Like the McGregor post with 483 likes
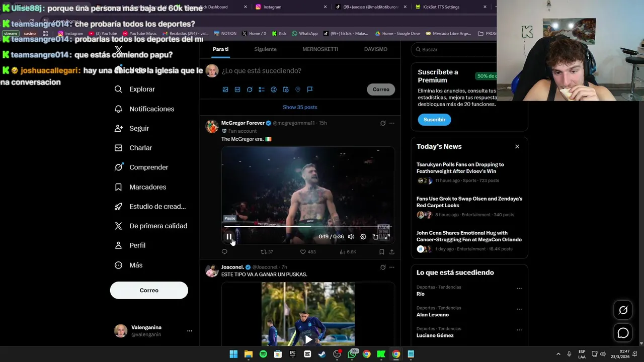 point(308,252)
